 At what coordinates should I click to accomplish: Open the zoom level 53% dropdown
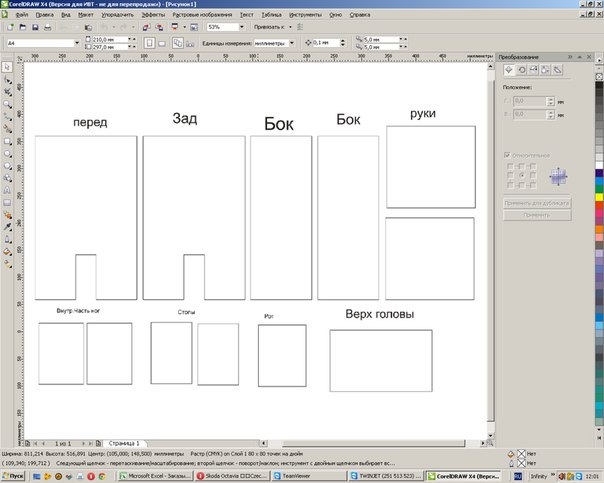point(242,27)
